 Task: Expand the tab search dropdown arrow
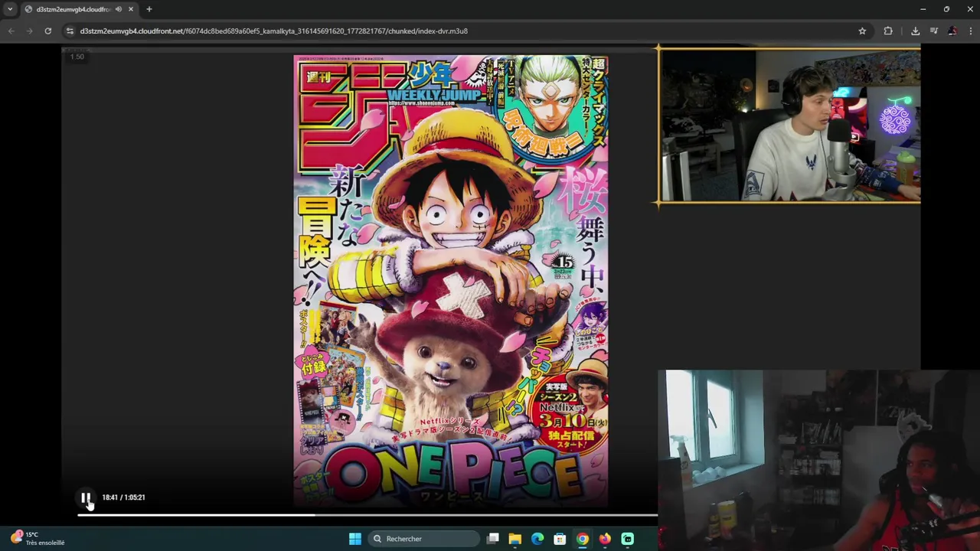pos(10,9)
